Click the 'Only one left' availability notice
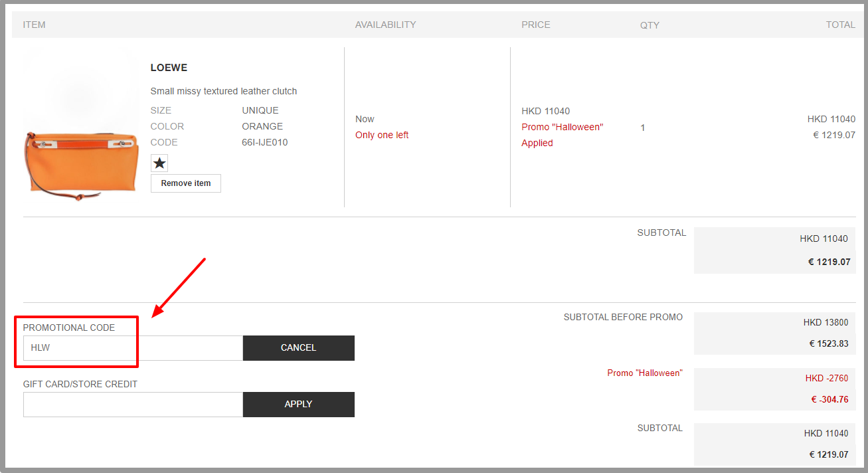This screenshot has width=868, height=473. 382,135
